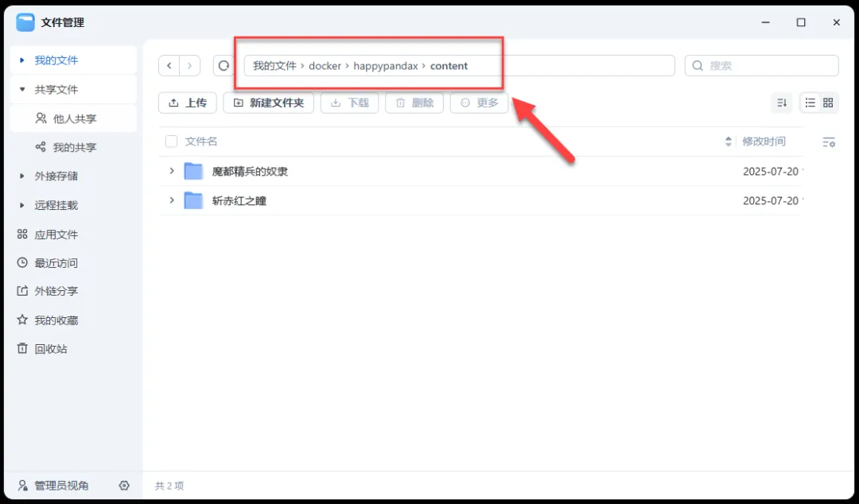859x504 pixels.
Task: Click the 下载 download button
Action: pos(349,103)
